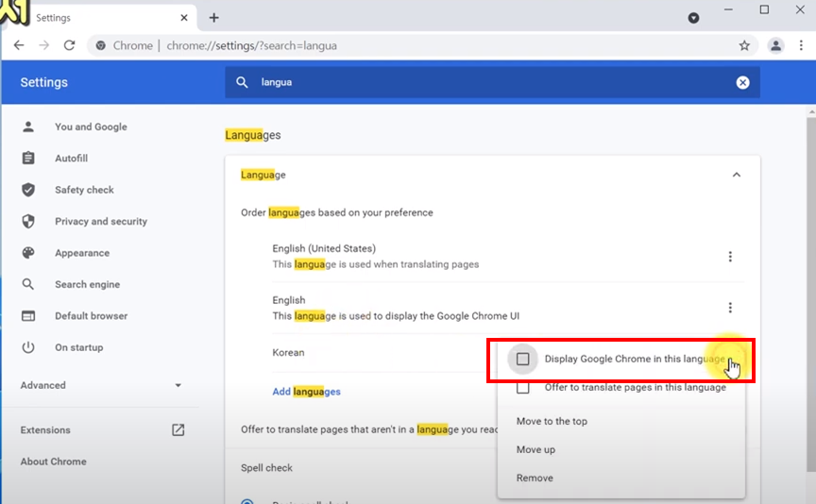The image size is (816, 504).
Task: Close the Settings tab
Action: click(x=184, y=18)
